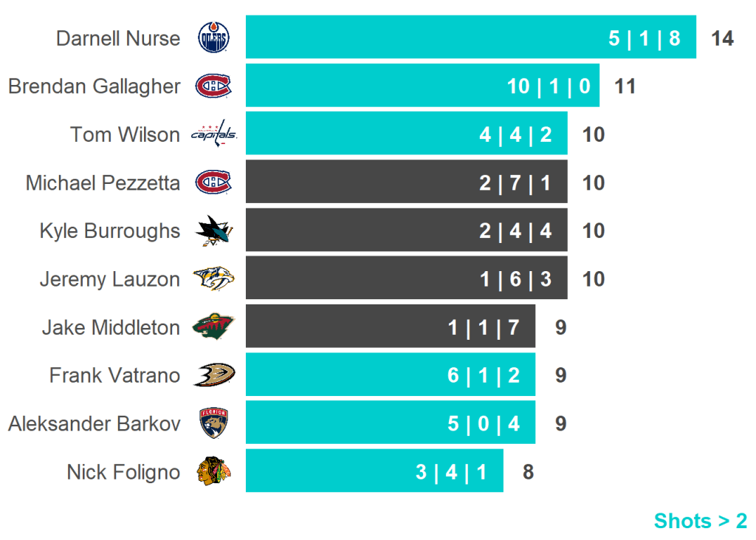756x540 pixels.
Task: Select the Aleksander Barkov name label
Action: tap(94, 424)
